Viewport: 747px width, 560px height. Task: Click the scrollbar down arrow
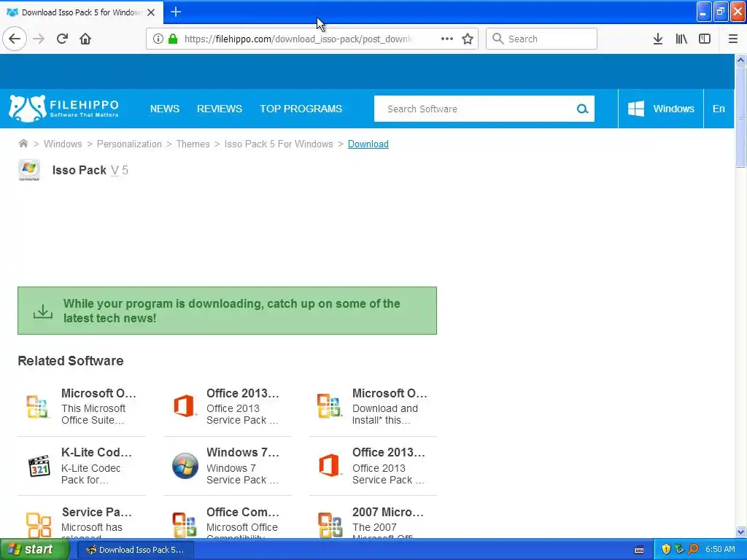pos(740,532)
